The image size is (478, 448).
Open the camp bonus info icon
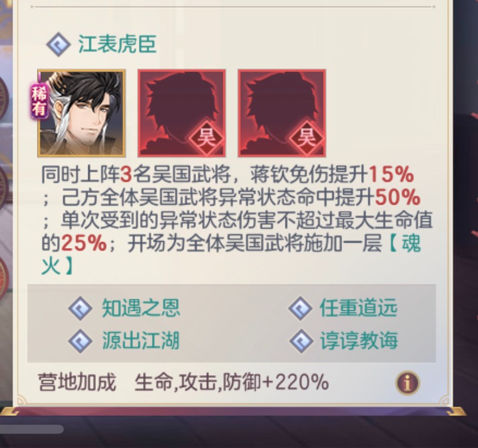pos(408,383)
